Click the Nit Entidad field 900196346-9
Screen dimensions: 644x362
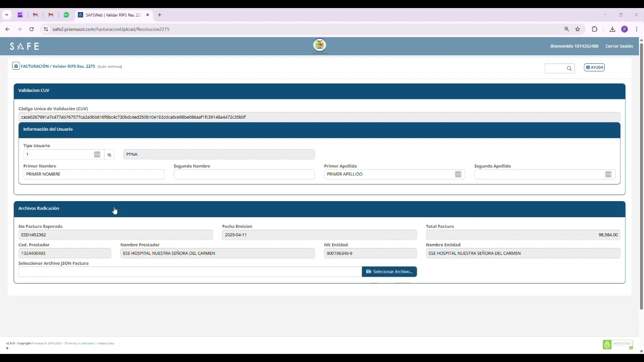[x=370, y=253]
